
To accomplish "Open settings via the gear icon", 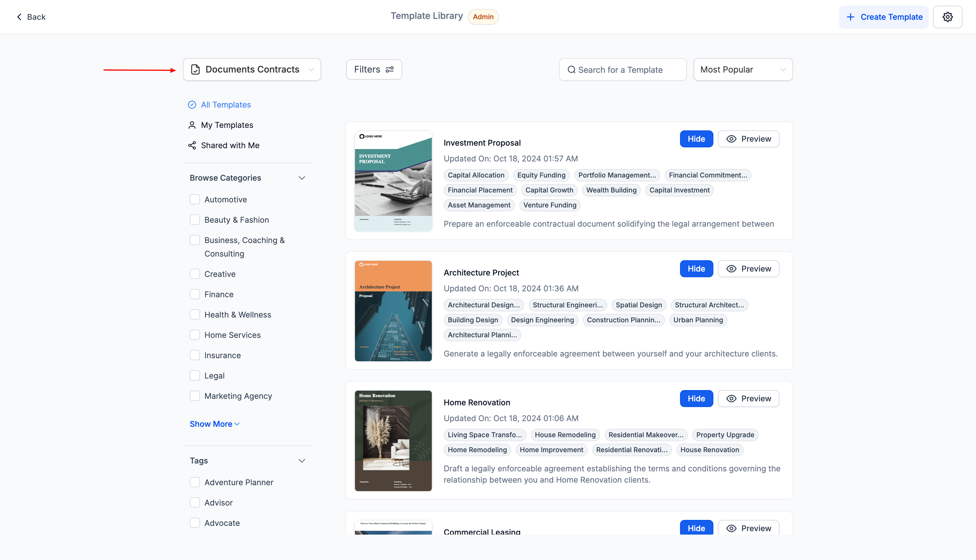I will tap(947, 17).
